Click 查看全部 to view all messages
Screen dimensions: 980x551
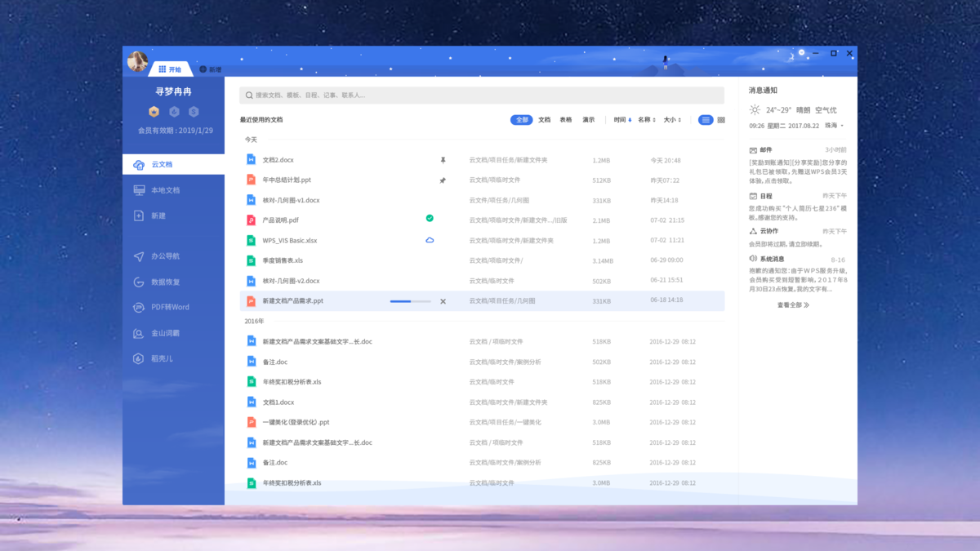tap(792, 304)
